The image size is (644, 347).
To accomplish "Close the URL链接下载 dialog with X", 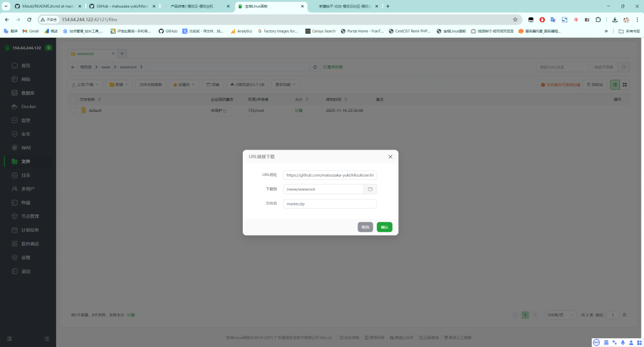I will (x=390, y=157).
